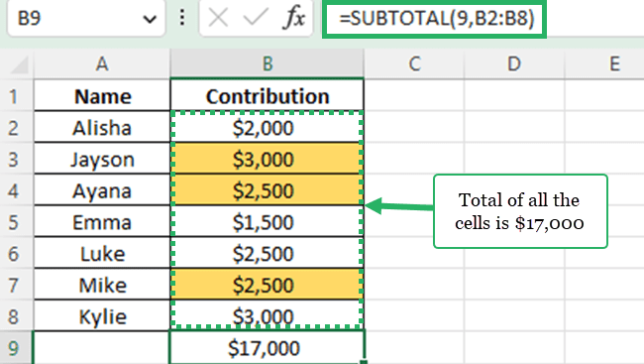Select column D header
This screenshot has width=644, height=364.
(x=514, y=63)
